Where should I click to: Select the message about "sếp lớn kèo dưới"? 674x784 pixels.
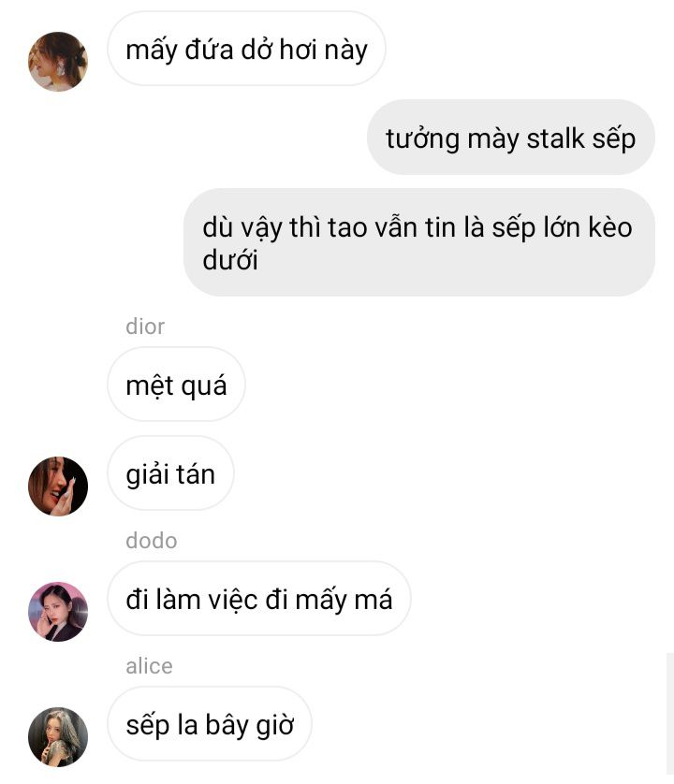click(419, 242)
